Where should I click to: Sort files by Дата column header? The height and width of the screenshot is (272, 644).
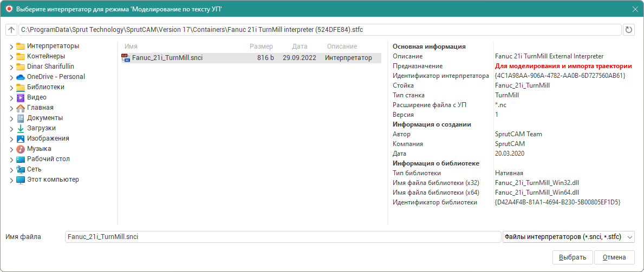pos(300,47)
